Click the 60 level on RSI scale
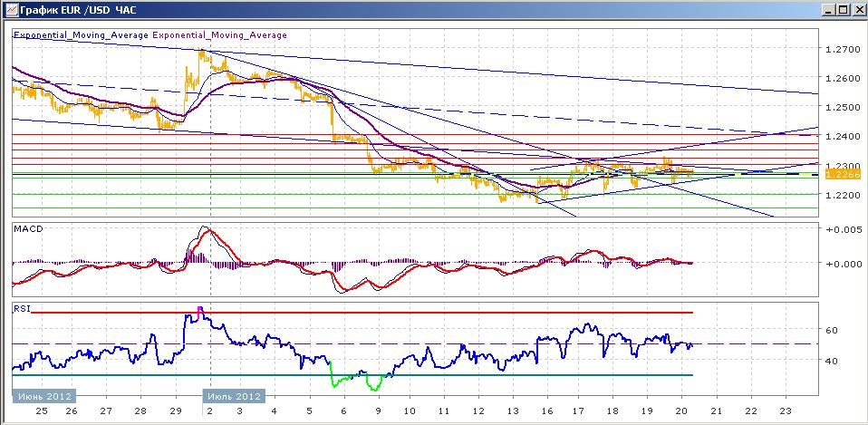 (x=832, y=330)
